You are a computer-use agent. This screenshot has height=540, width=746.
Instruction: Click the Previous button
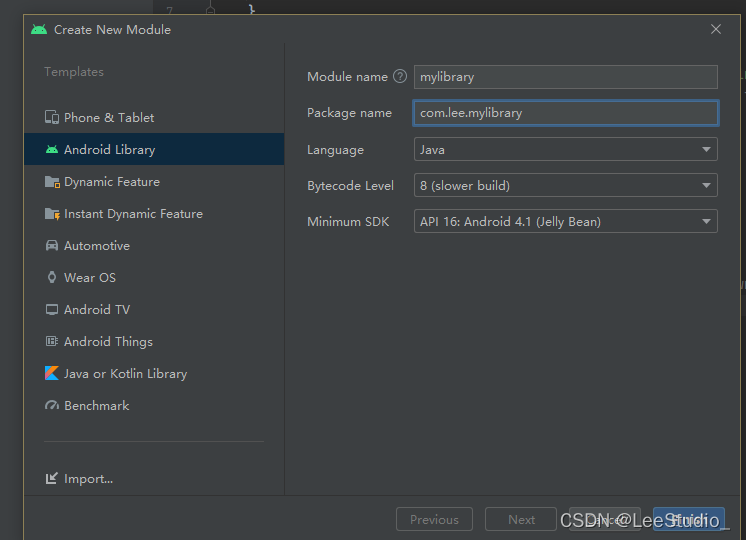click(x=434, y=519)
